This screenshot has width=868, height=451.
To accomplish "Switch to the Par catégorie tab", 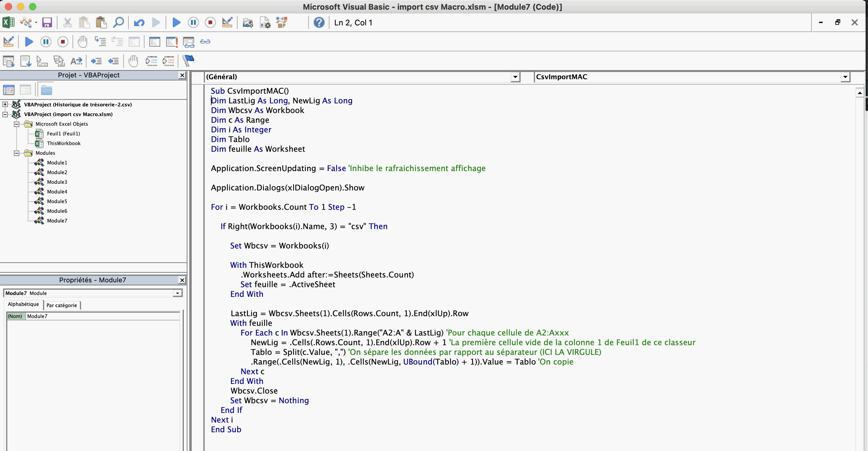I will (x=62, y=305).
